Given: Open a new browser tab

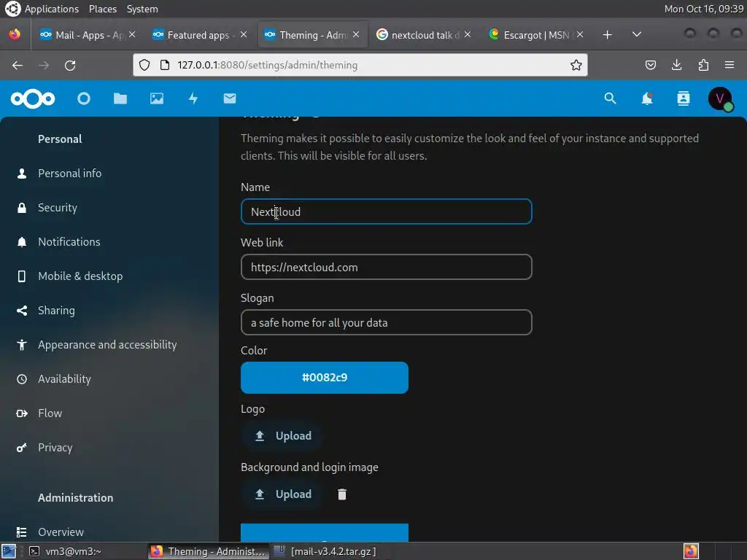Looking at the screenshot, I should tap(607, 35).
